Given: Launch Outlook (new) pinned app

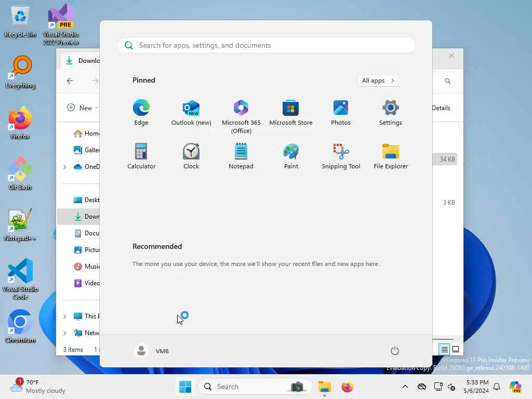Looking at the screenshot, I should (x=191, y=113).
